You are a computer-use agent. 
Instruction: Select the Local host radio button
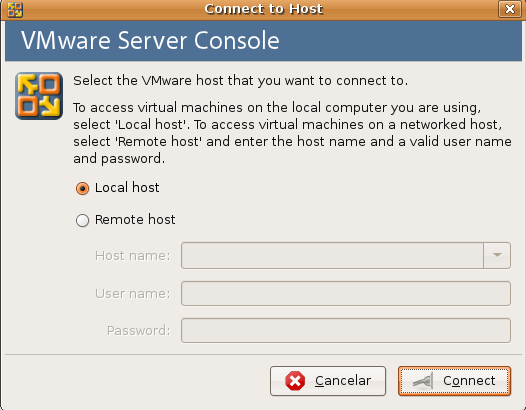[82, 188]
